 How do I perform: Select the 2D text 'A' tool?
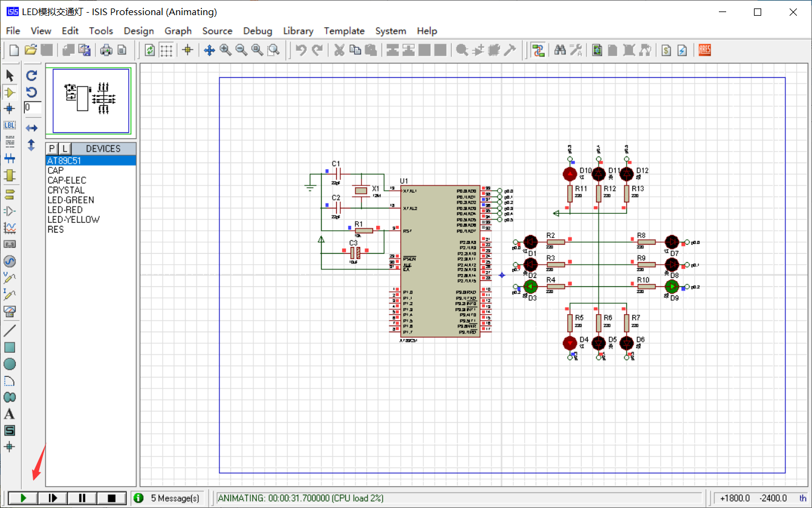tap(10, 414)
